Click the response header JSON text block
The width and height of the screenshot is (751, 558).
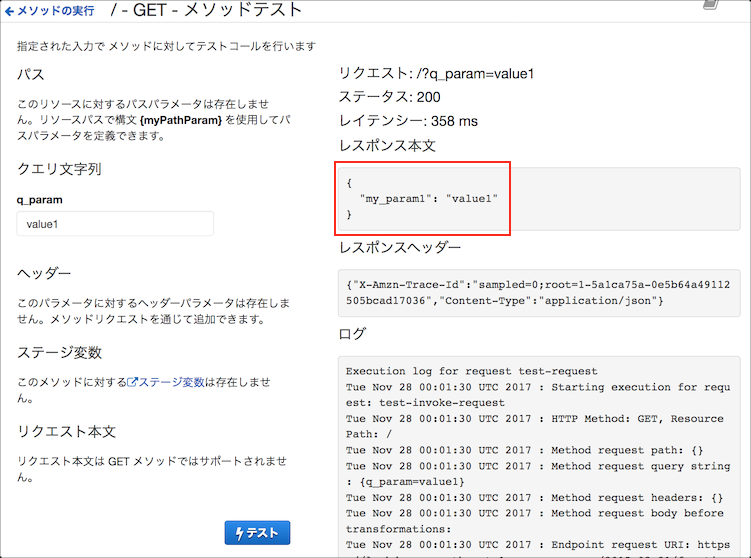(x=540, y=293)
